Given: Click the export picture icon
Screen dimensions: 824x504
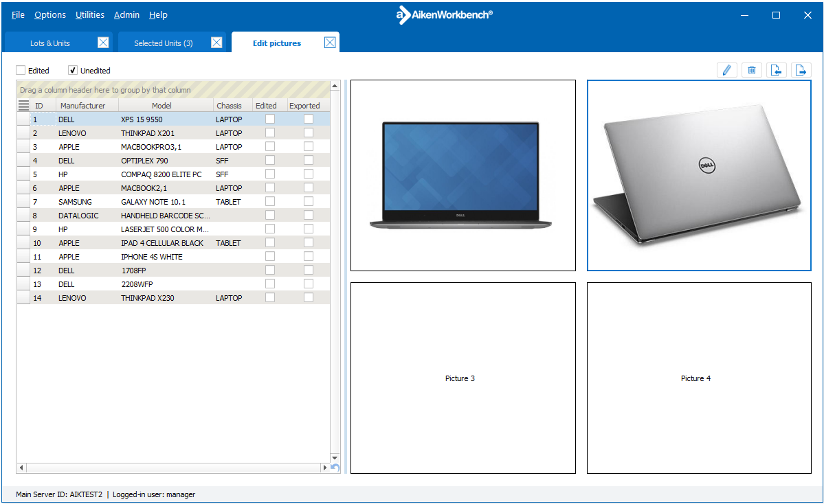Looking at the screenshot, I should tap(801, 70).
